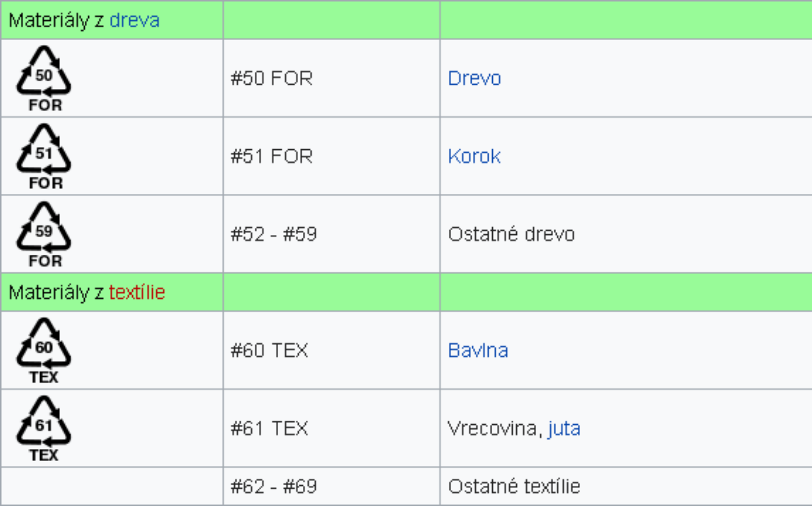Click the 51 FOR recycling symbol
Image resolution: width=812 pixels, height=506 pixels.
coord(44,156)
